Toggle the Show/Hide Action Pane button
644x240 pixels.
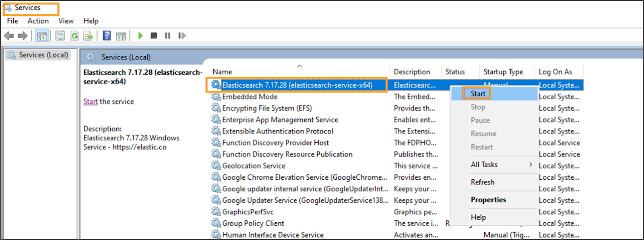pyautogui.click(x=121, y=36)
